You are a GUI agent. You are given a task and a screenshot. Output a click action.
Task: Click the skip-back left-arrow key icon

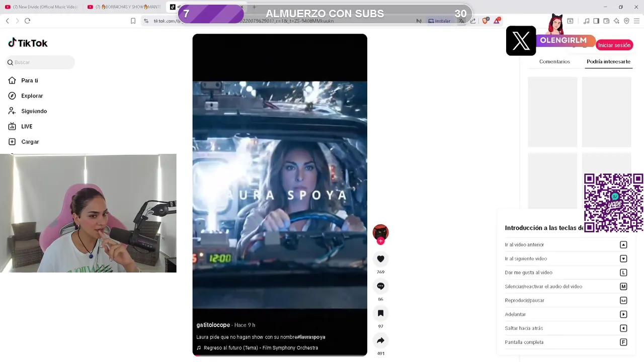click(623, 328)
